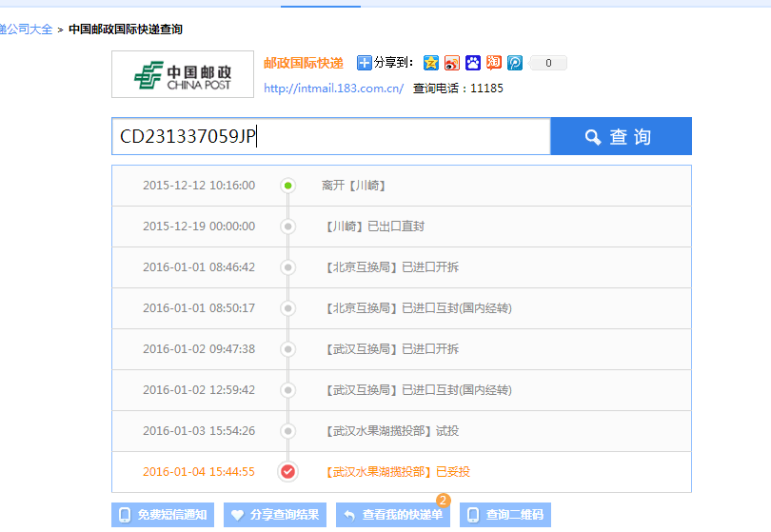Click the tracking number input field

(x=330, y=137)
